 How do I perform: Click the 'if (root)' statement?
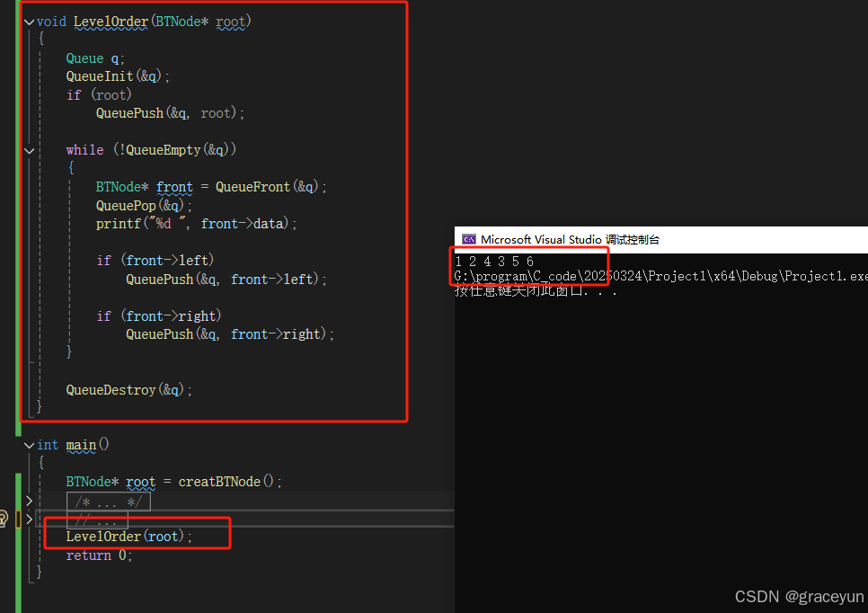click(99, 94)
